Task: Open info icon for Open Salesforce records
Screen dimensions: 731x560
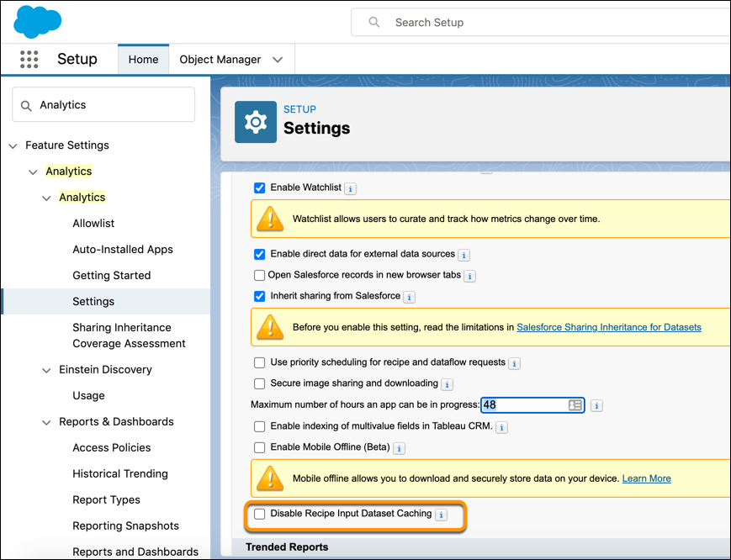Action: 469,277
